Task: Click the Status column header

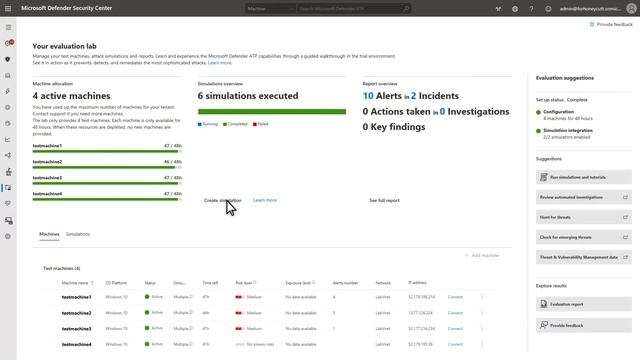Action: coord(150,283)
